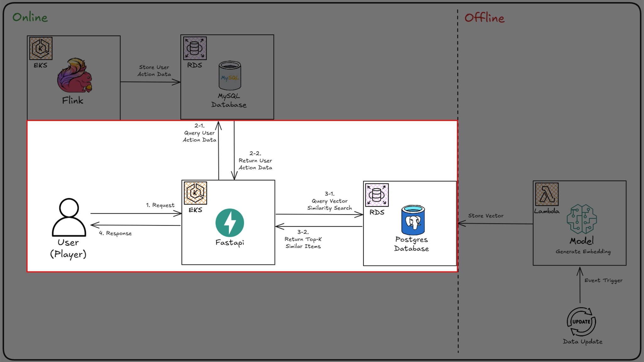Click the 'Store Vector' arrow label
Viewport: 644px width, 362px height.
click(486, 216)
